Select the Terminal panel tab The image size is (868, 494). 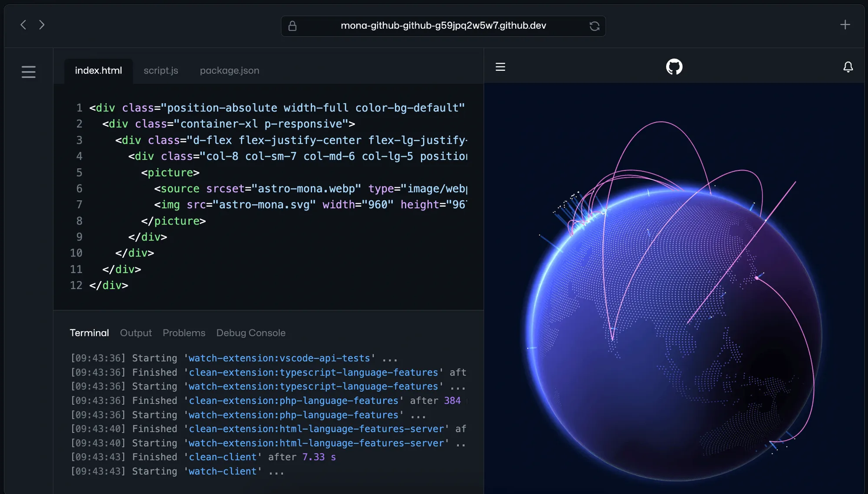pyautogui.click(x=89, y=333)
